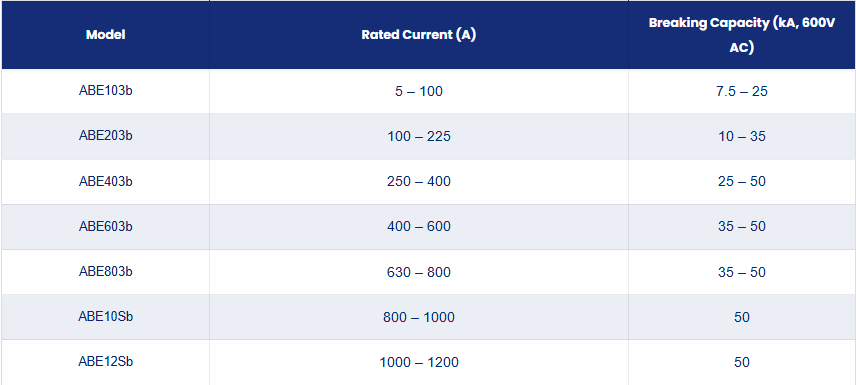The height and width of the screenshot is (385, 856).
Task: Click the 1000 – 1200 rated current cell
Action: point(419,362)
